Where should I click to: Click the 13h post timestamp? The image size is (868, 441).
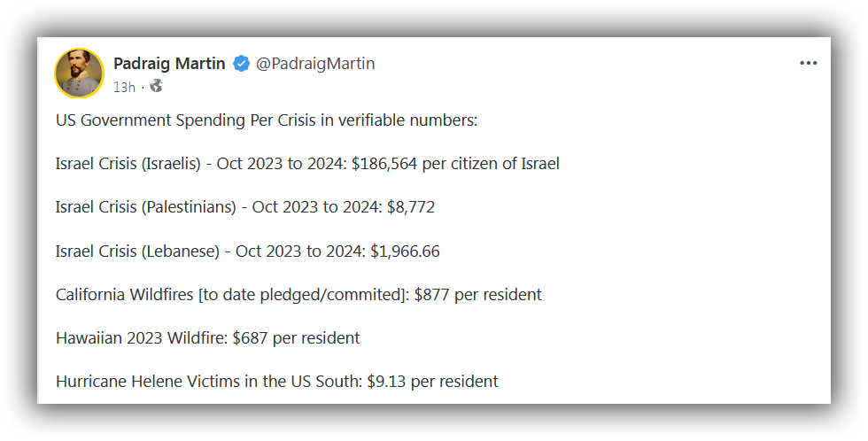coord(124,87)
